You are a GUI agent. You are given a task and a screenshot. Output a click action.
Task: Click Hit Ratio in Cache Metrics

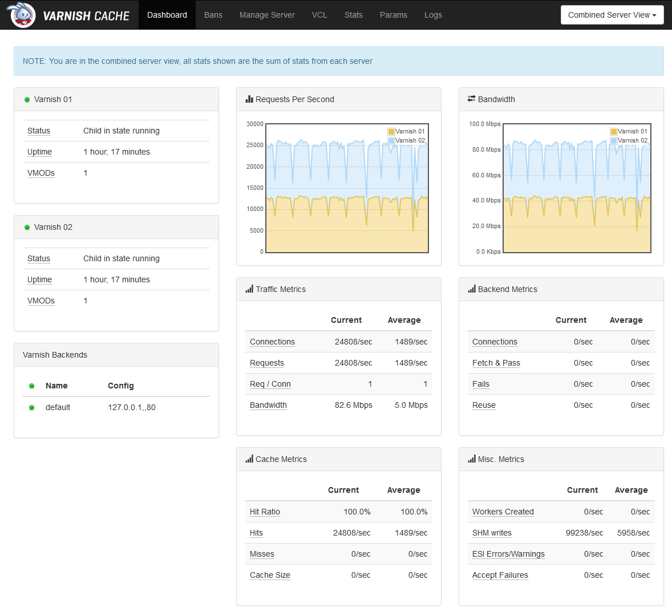point(265,512)
